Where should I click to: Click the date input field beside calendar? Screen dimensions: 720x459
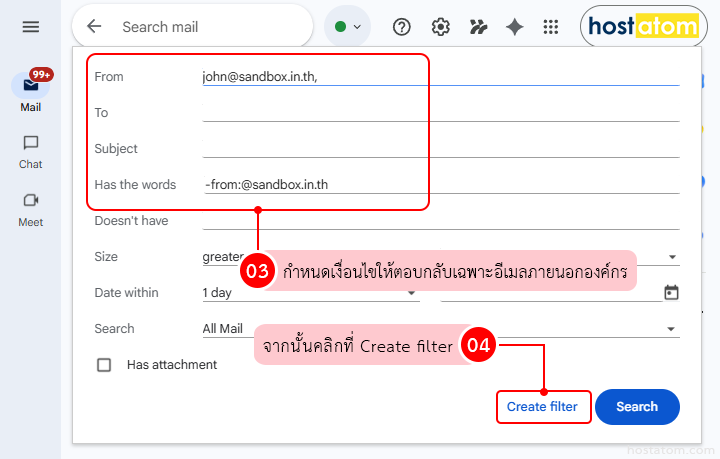[551, 292]
